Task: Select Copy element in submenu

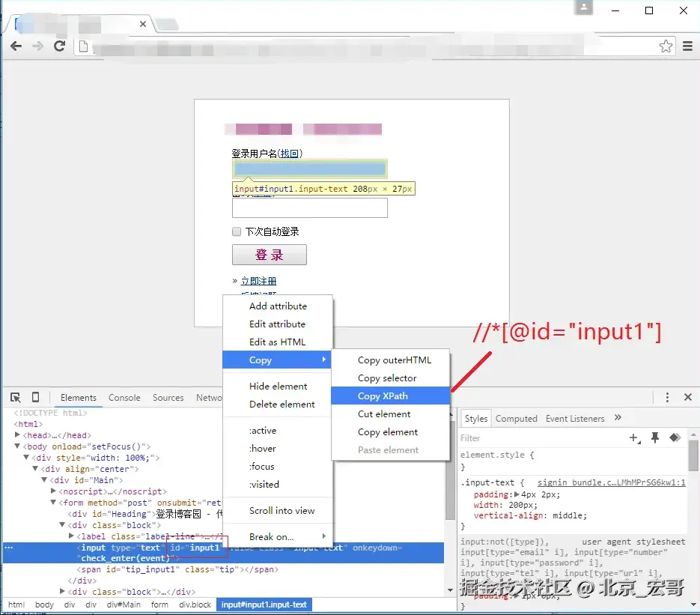Action: [390, 432]
